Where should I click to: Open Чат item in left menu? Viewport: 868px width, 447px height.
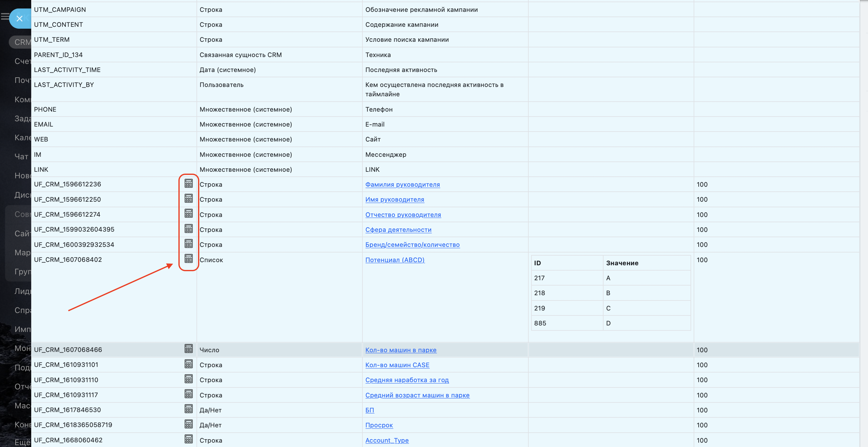21,156
